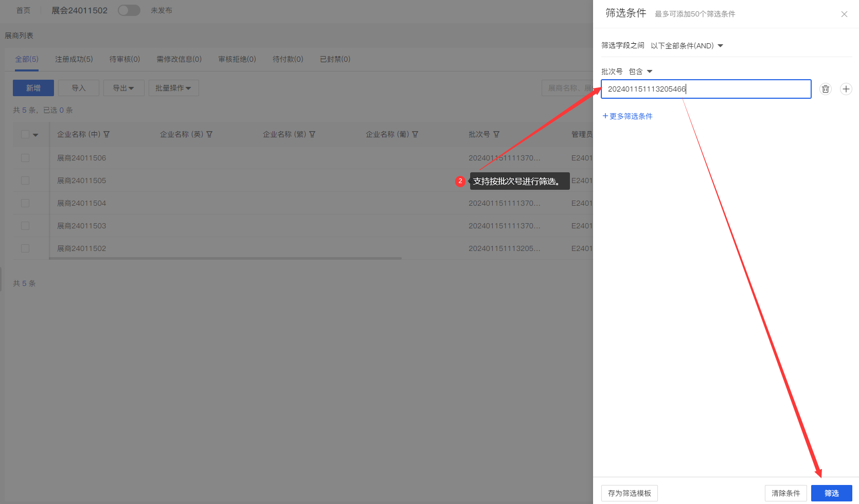Image resolution: width=859 pixels, height=504 pixels.
Task: Expand the 批量操作 dropdown menu
Action: [173, 87]
